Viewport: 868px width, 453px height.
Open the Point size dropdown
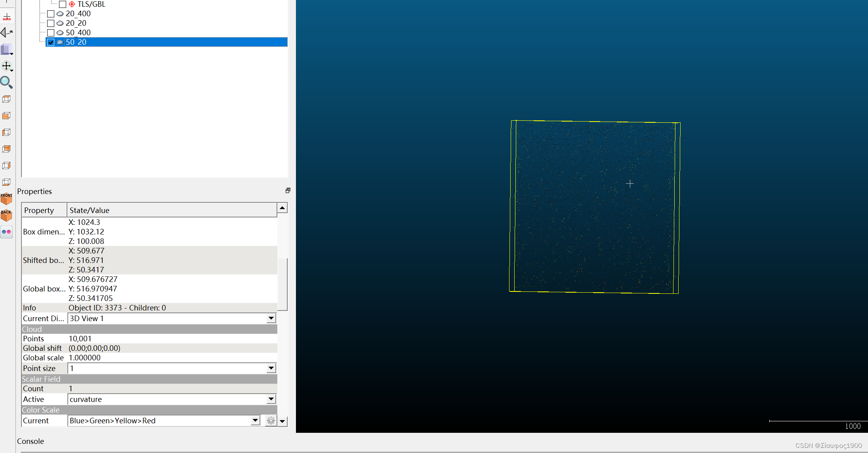[271, 368]
